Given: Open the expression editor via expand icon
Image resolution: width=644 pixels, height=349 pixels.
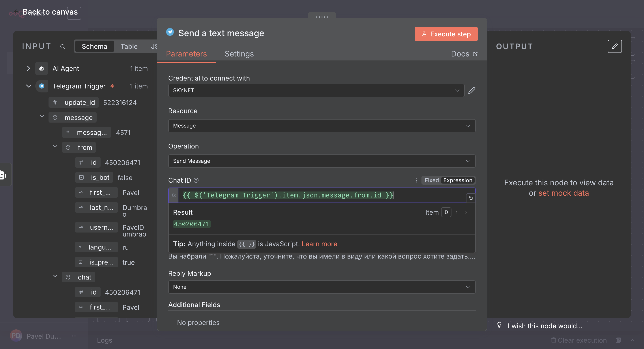Looking at the screenshot, I should point(470,198).
